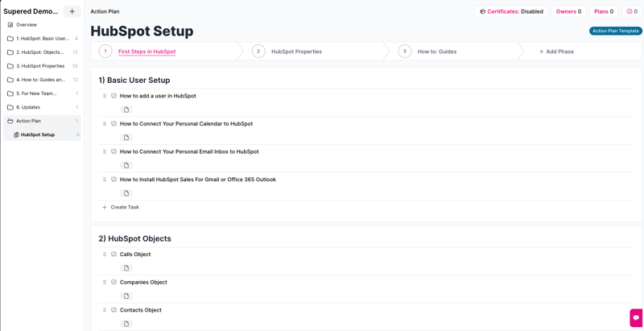Screen dimensions: 644x331
Task: Open Overview in the sidebar
Action: [x=27, y=25]
